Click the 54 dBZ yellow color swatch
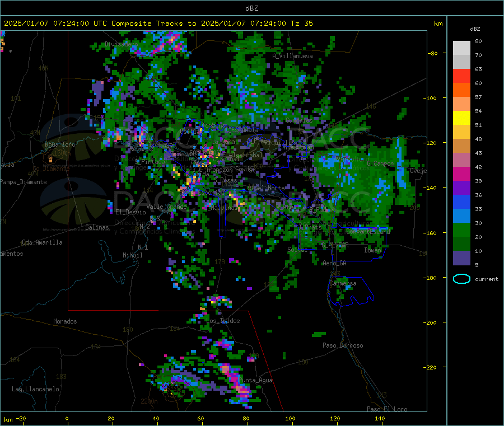 (x=461, y=118)
